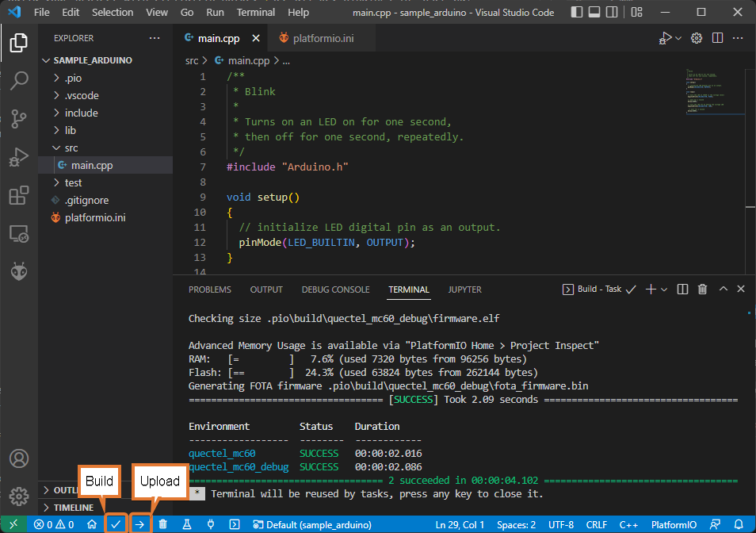
Task: Click the editor settings gear icon
Action: tap(697, 38)
